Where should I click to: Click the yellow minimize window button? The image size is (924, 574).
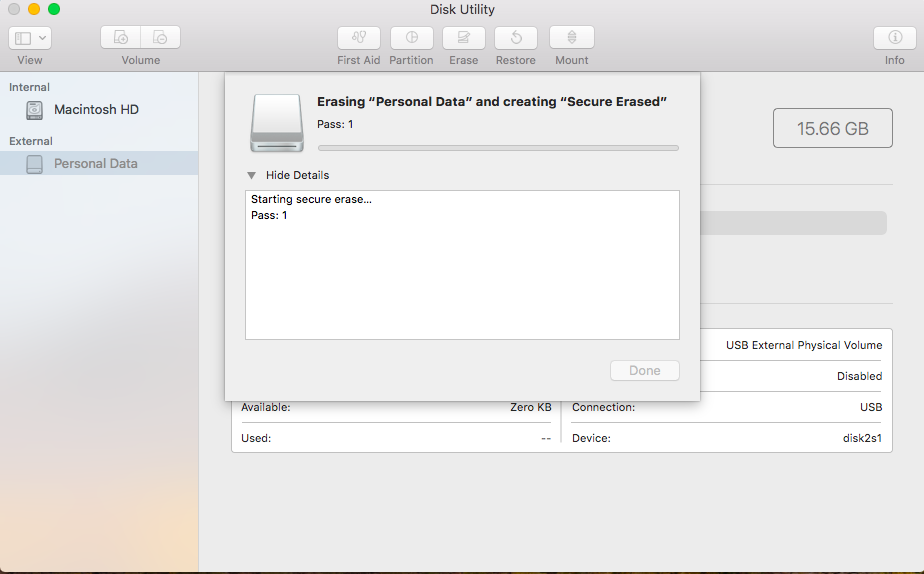(34, 9)
